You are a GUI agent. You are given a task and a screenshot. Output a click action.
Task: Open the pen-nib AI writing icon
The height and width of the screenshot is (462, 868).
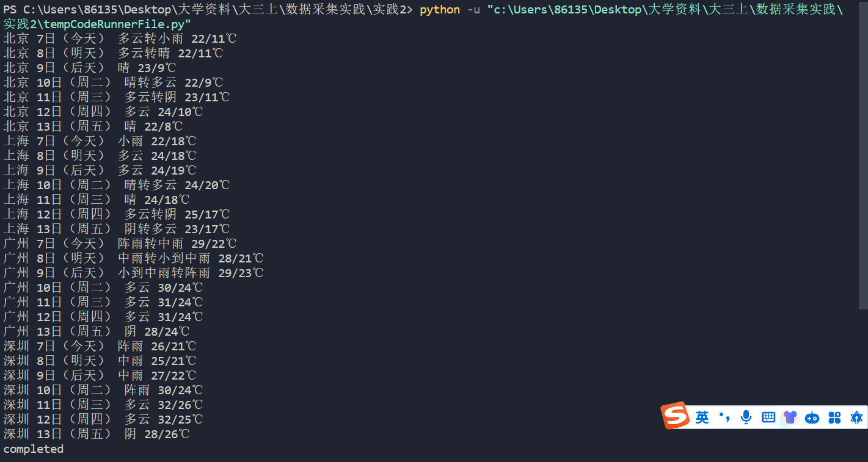[856, 417]
